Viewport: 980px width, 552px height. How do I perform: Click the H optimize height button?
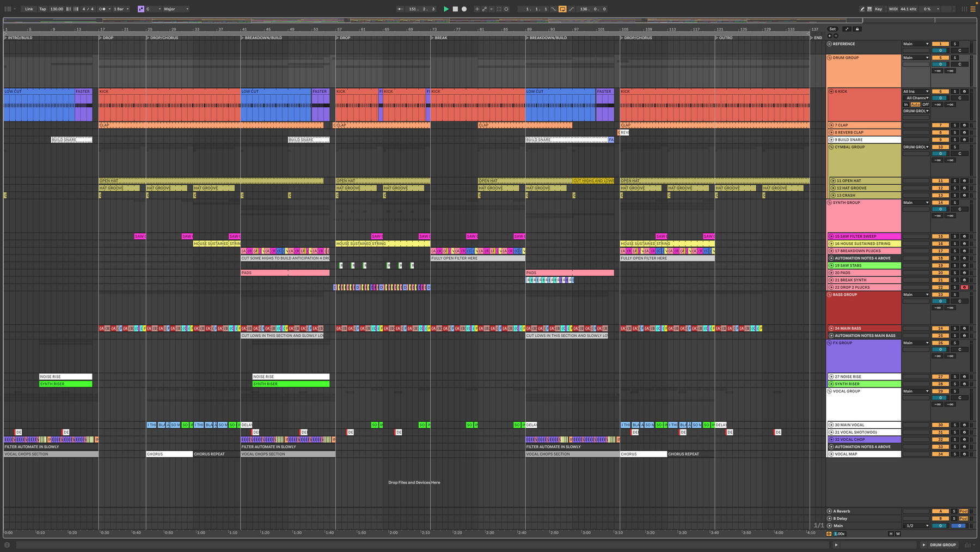[891, 534]
